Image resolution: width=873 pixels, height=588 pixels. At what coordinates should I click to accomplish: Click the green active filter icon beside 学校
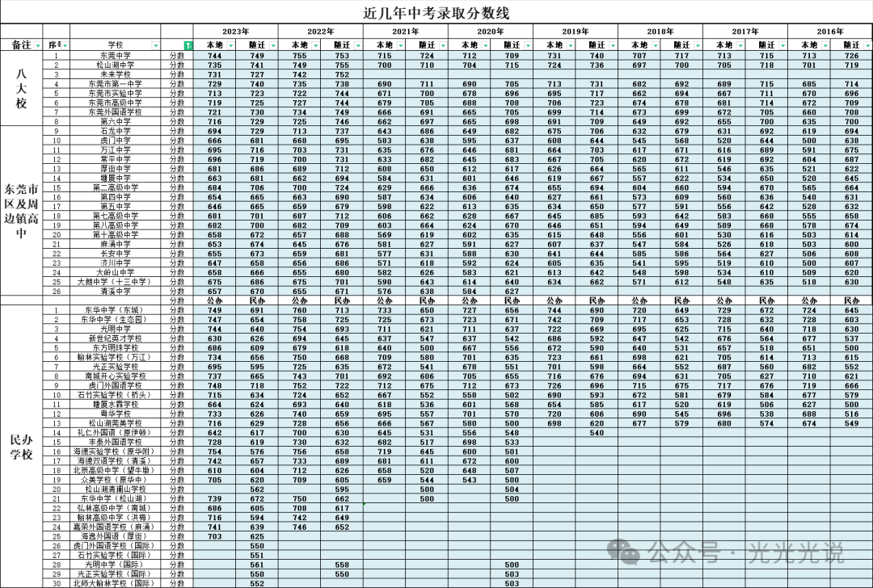188,45
